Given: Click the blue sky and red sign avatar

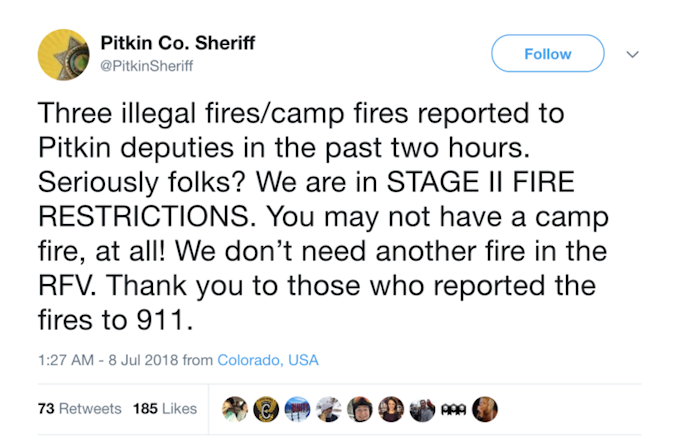Looking at the screenshot, I should coord(297,409).
